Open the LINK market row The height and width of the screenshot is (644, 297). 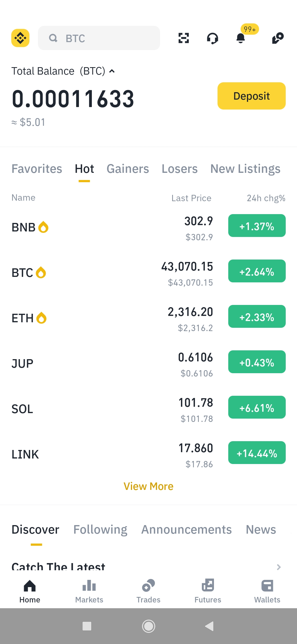point(148,454)
